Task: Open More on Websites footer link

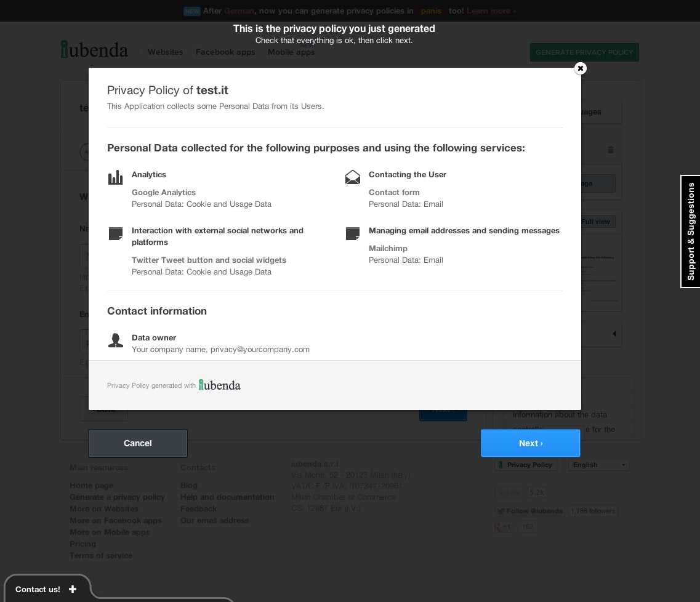Action: pos(104,508)
